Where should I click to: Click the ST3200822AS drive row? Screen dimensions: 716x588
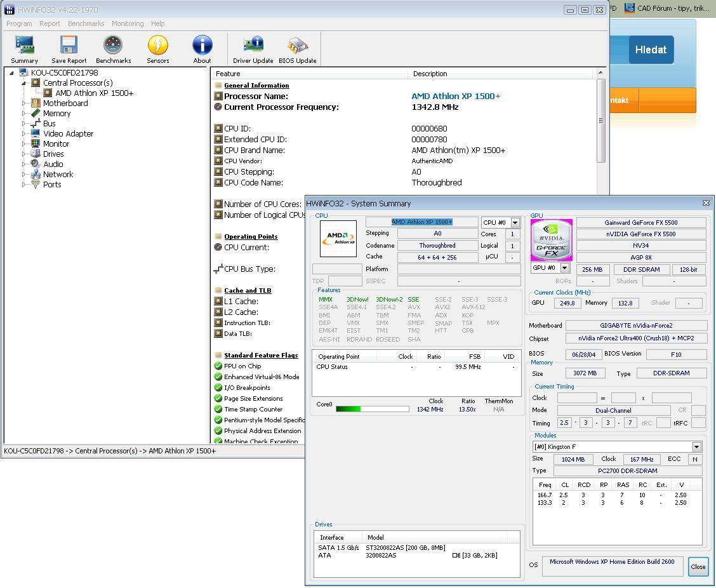[x=416, y=547]
